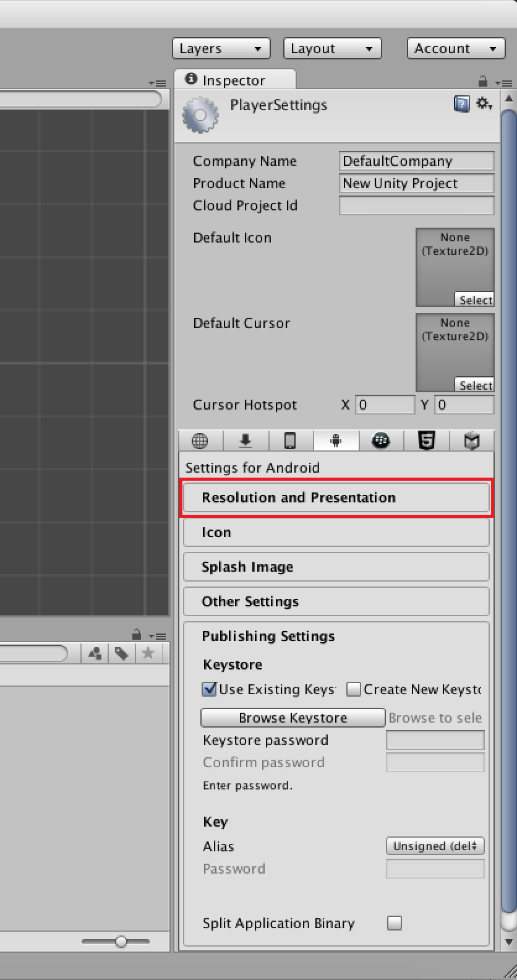Click the Company Name field
Image resolution: width=517 pixels, height=980 pixels.
[x=417, y=161]
